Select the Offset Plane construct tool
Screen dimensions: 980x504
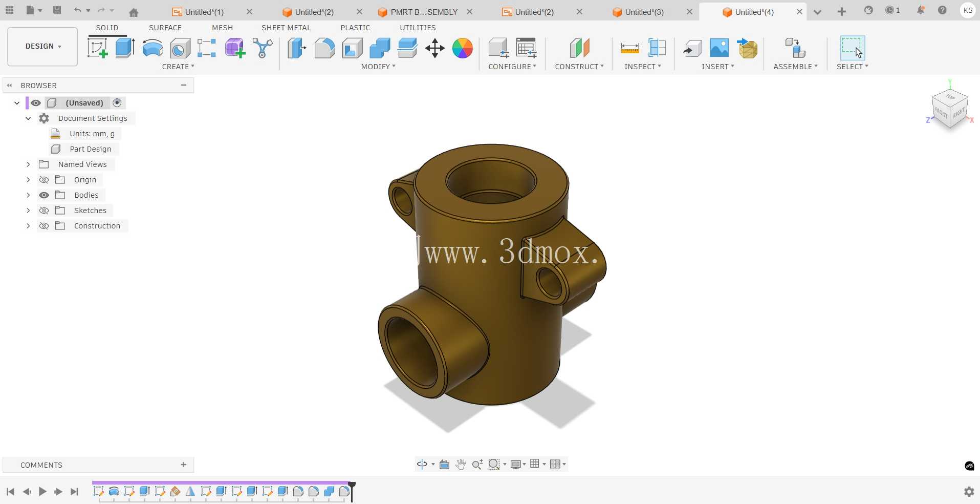(x=579, y=48)
